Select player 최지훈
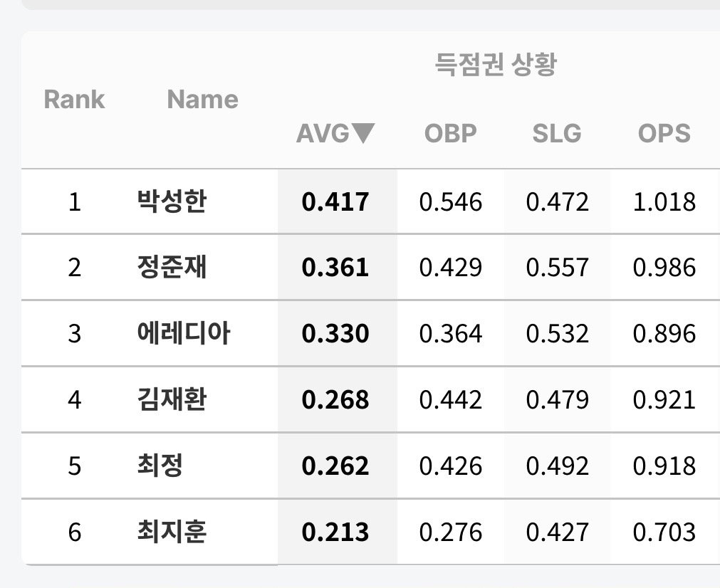 tap(172, 531)
